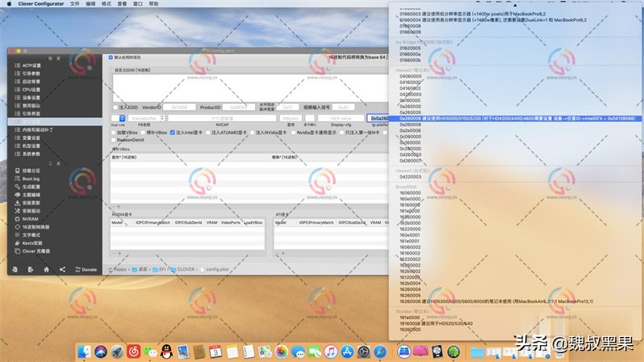Image resolution: width=644 pixels, height=362 pixels.
Task: Click the share icon at sidebar bottom
Action: (62, 269)
